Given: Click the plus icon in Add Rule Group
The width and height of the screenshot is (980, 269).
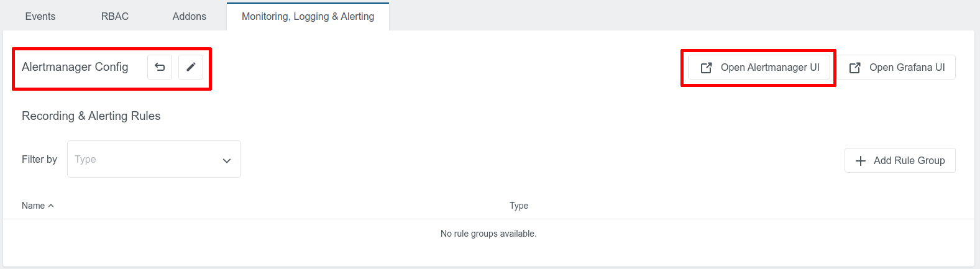Looking at the screenshot, I should [861, 161].
